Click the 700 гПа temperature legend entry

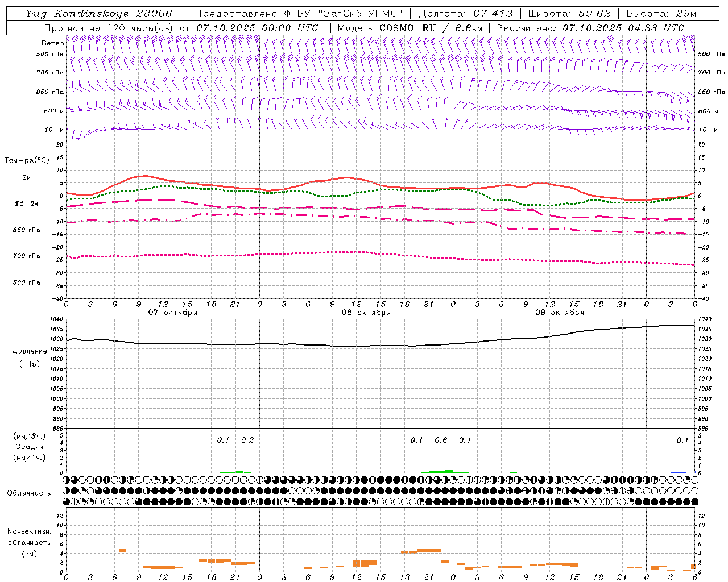click(x=26, y=257)
